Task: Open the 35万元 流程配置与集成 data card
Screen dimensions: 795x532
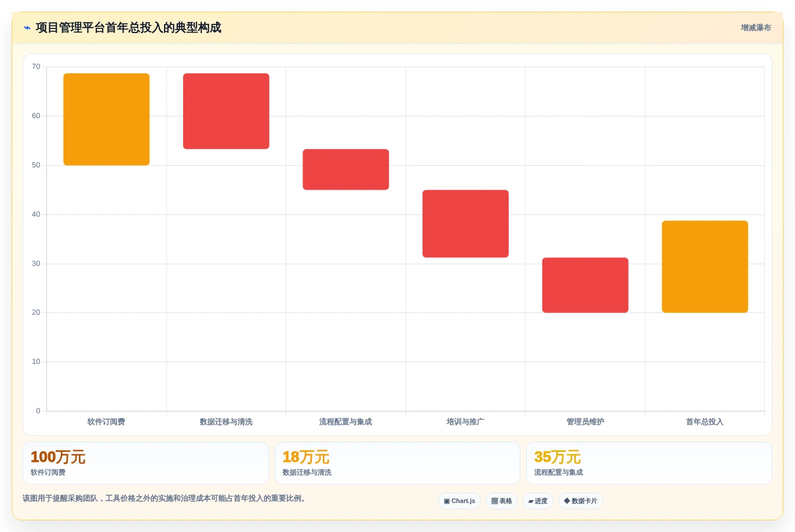Action: click(x=649, y=463)
